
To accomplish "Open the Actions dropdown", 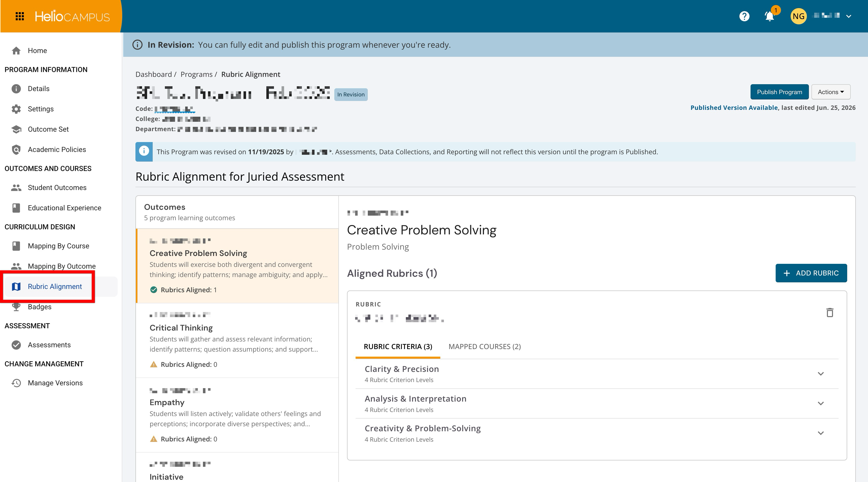I will coord(831,92).
